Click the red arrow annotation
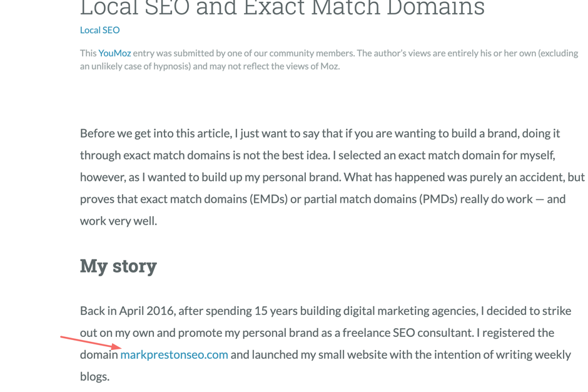Screen dimensions: 588x392 pyautogui.click(x=91, y=343)
